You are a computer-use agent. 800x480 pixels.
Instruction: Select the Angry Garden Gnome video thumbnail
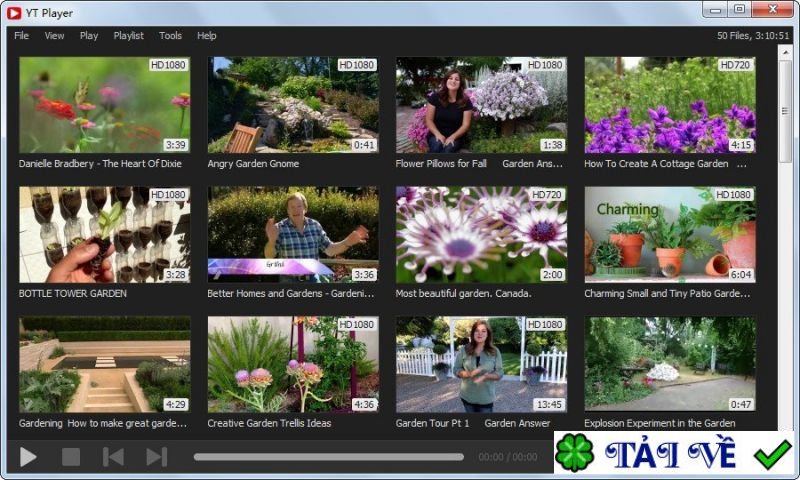point(292,105)
